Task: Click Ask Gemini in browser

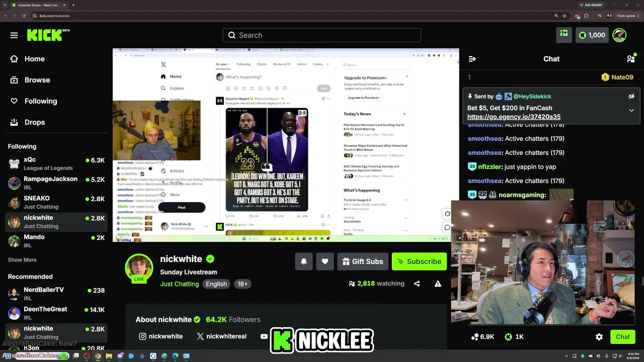Action: pyautogui.click(x=591, y=5)
